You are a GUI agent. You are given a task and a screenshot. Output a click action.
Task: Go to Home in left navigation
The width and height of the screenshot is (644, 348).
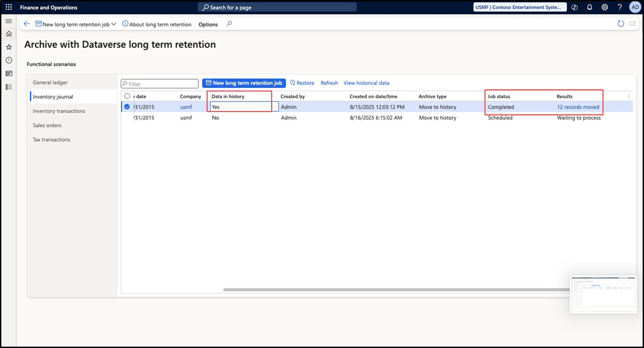pos(9,34)
